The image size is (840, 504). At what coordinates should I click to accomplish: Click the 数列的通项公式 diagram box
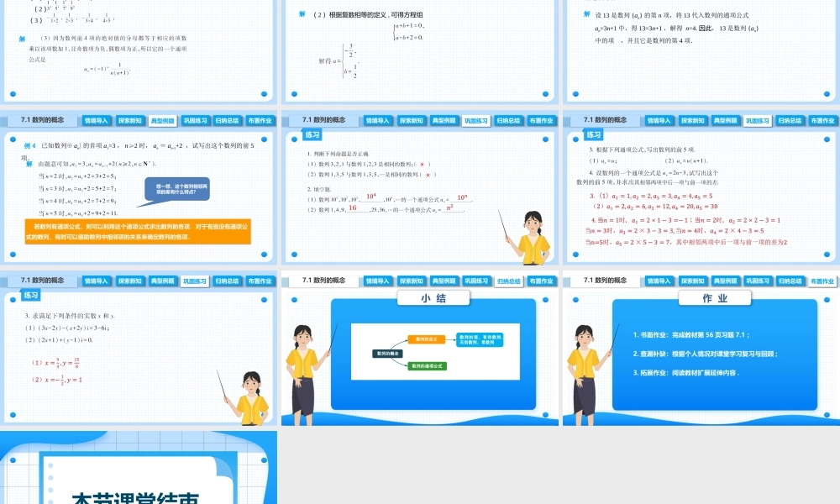coord(428,366)
